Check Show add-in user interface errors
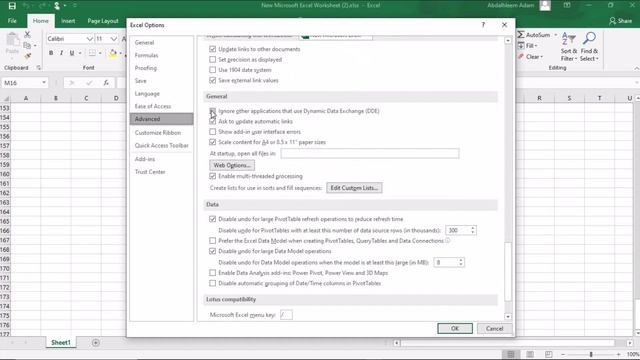 213,132
